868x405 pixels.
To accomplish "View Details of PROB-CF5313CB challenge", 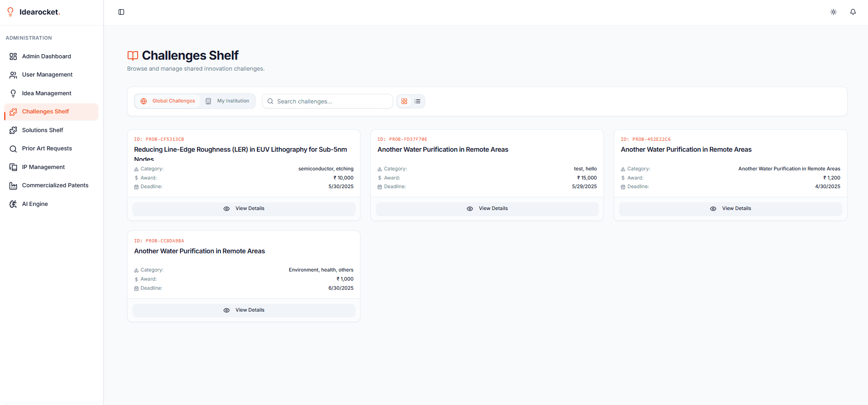I will pyautogui.click(x=244, y=209).
